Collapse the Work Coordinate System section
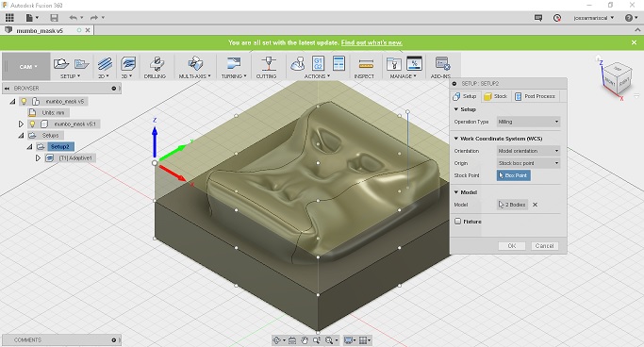The width and height of the screenshot is (644, 347). 456,139
